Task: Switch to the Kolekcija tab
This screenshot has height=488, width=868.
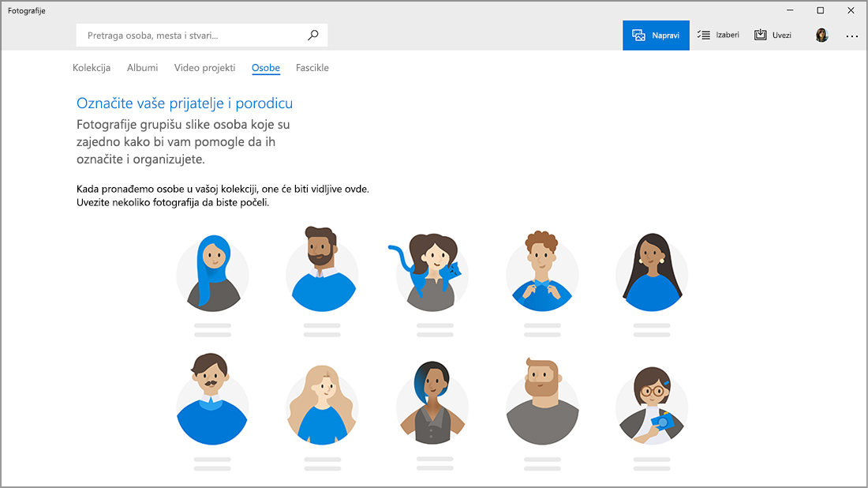Action: click(x=92, y=68)
